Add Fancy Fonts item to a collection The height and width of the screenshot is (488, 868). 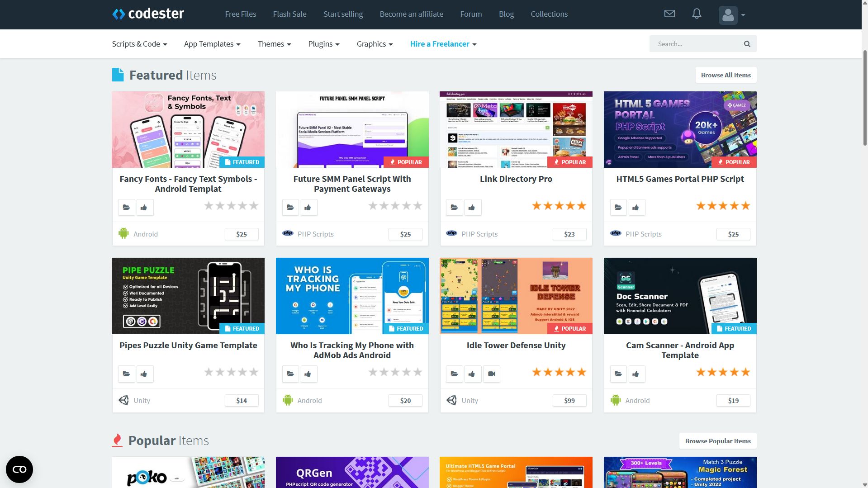click(126, 207)
